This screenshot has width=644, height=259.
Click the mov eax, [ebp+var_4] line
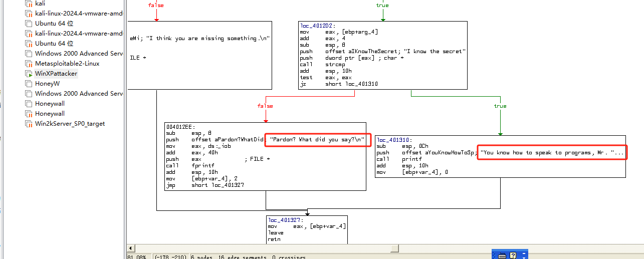coord(307,226)
